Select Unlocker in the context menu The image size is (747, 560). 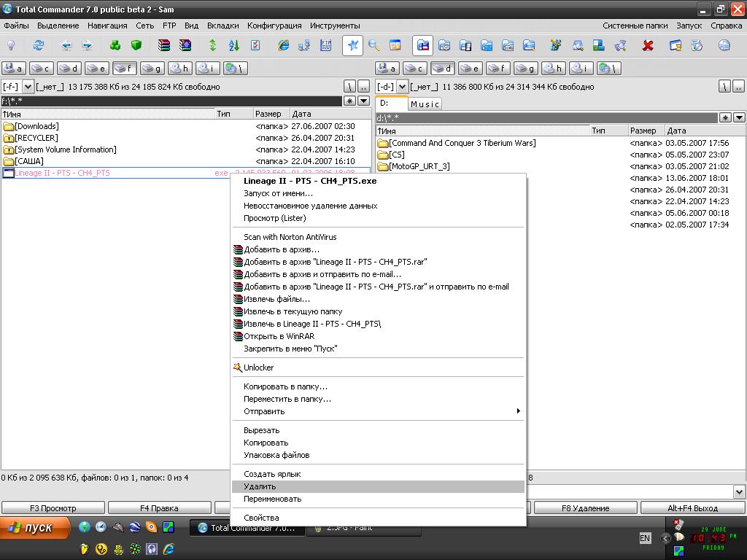tap(379, 367)
